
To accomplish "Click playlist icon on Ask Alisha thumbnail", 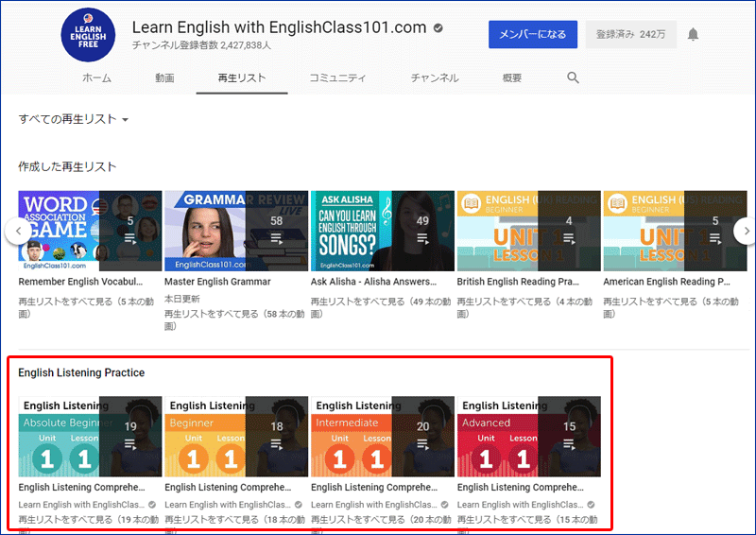I will tap(422, 240).
